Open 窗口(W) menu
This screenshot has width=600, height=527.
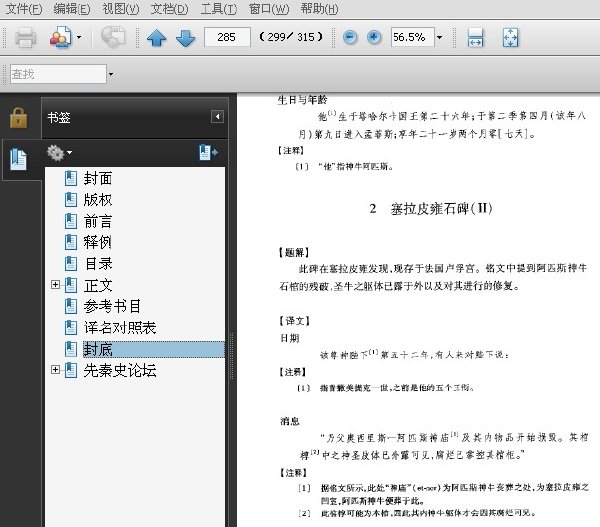click(269, 8)
